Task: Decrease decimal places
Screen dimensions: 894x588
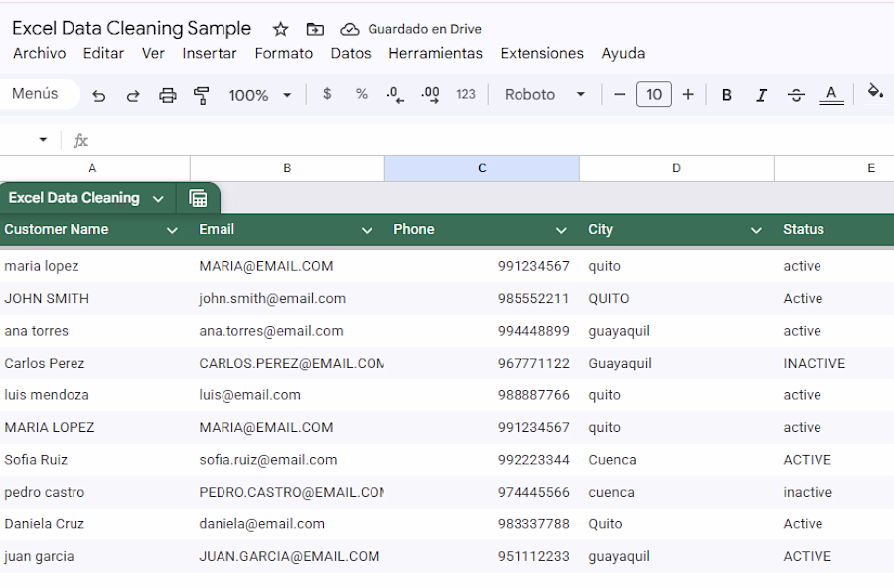Action: coord(395,94)
